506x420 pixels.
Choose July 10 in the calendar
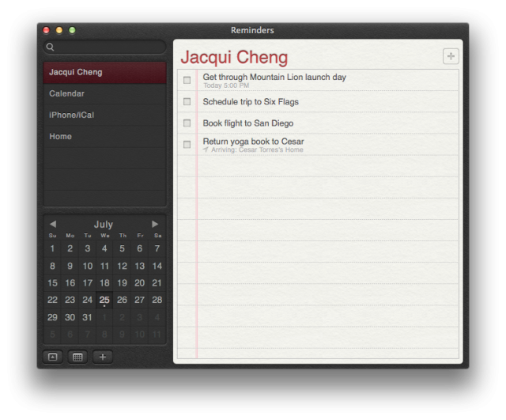(87, 266)
